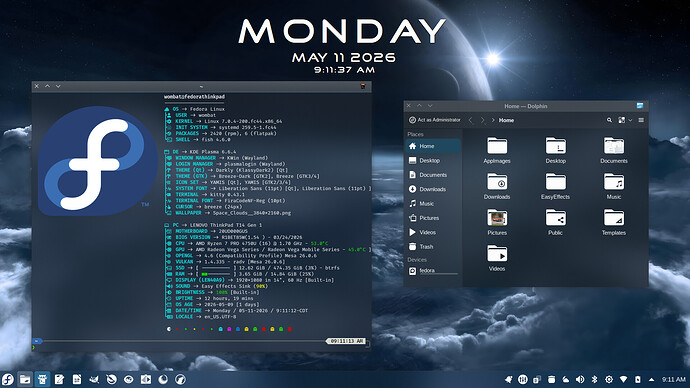Open the Bluetooth tray icon

point(595,379)
